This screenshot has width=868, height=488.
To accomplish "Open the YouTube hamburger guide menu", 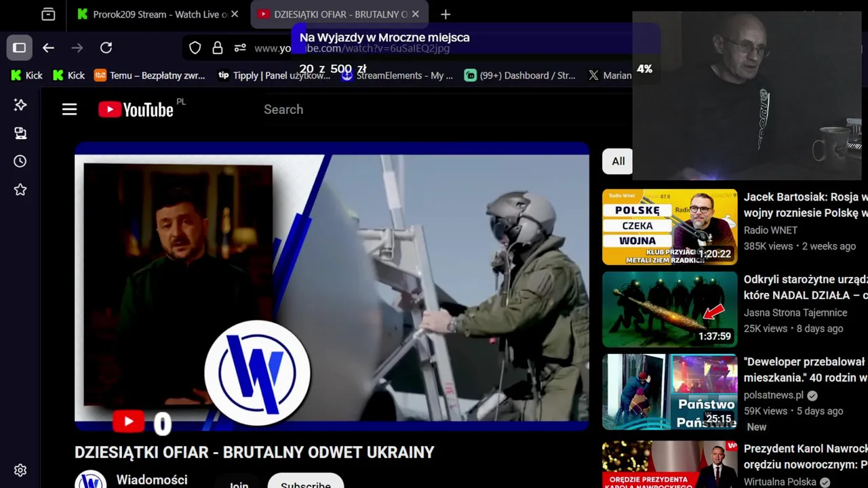I will coord(69,109).
